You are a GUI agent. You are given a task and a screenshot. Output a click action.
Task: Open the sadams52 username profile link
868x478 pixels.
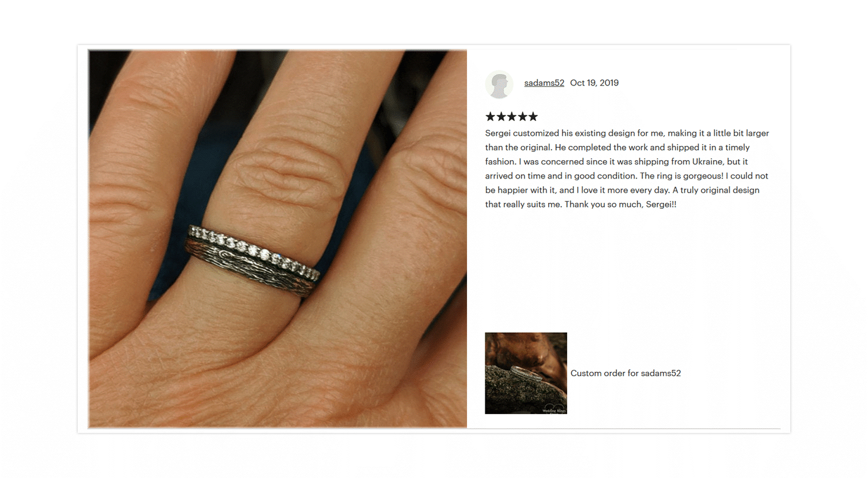[x=544, y=83]
